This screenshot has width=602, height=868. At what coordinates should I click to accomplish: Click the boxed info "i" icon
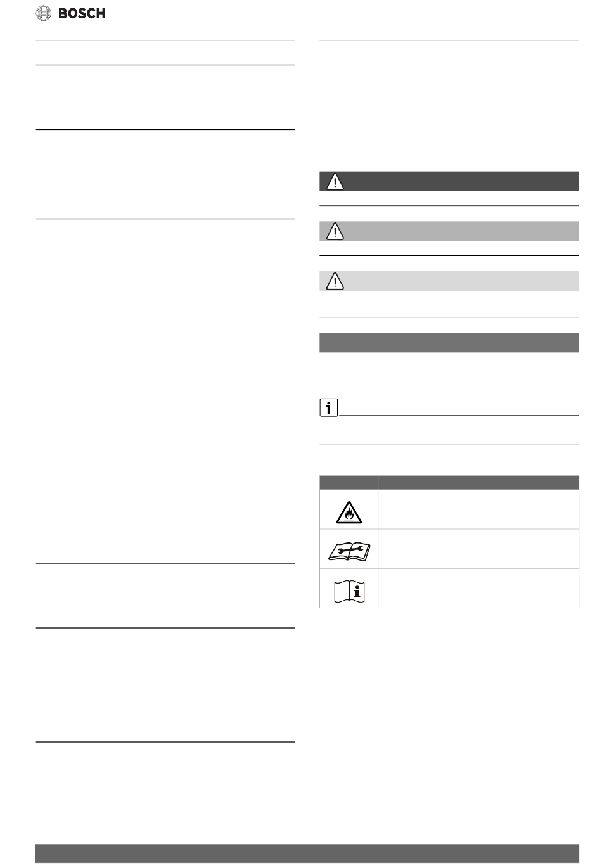tap(328, 409)
